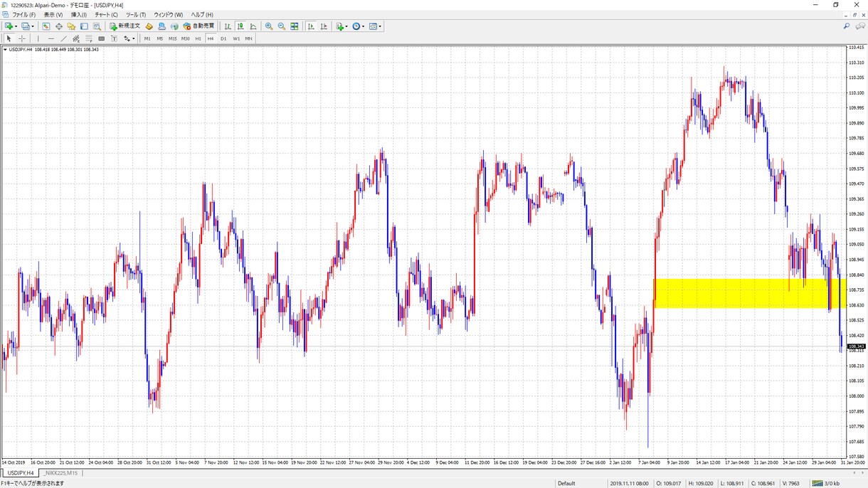
Task: Switch timeframe to M5
Action: 160,38
